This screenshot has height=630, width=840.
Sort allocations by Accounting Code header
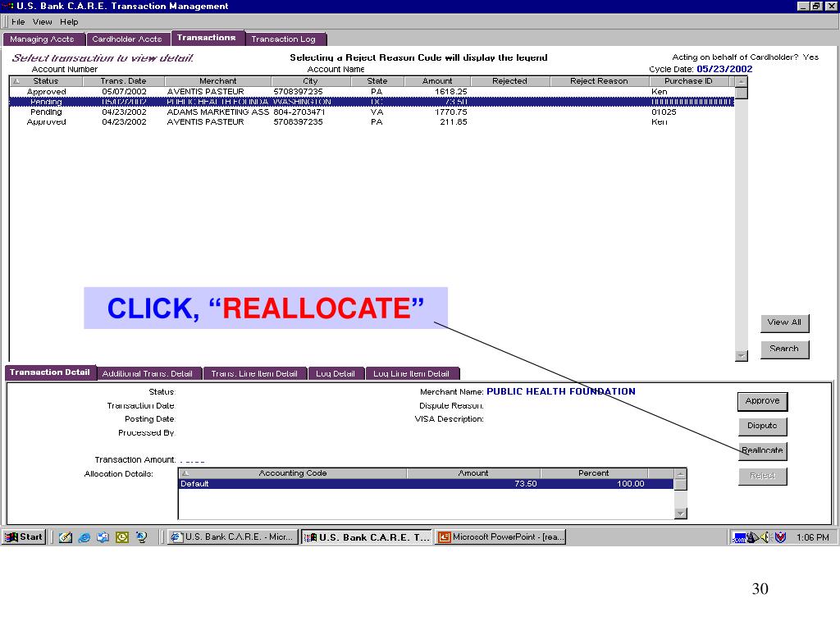[293, 473]
